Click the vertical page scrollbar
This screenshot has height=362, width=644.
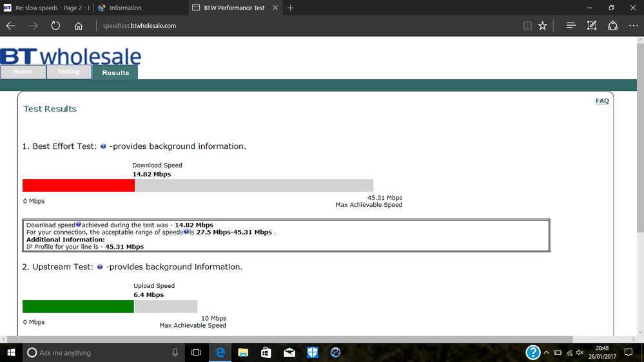click(640, 137)
